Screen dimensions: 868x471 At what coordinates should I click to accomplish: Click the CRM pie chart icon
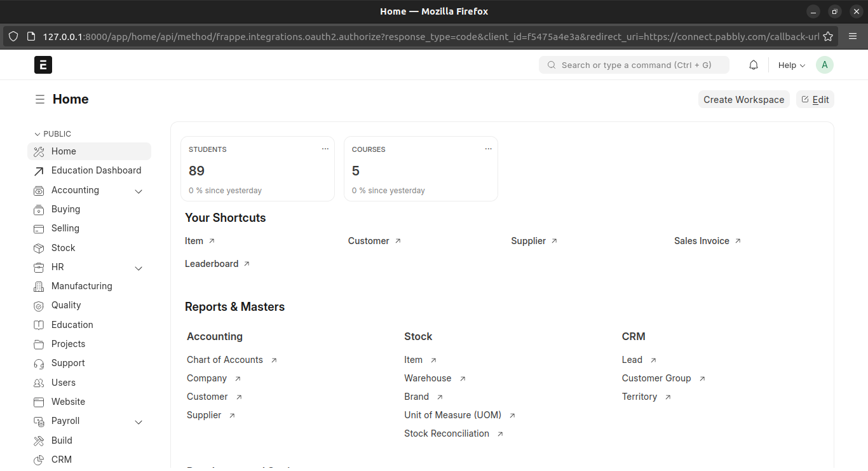click(x=39, y=460)
